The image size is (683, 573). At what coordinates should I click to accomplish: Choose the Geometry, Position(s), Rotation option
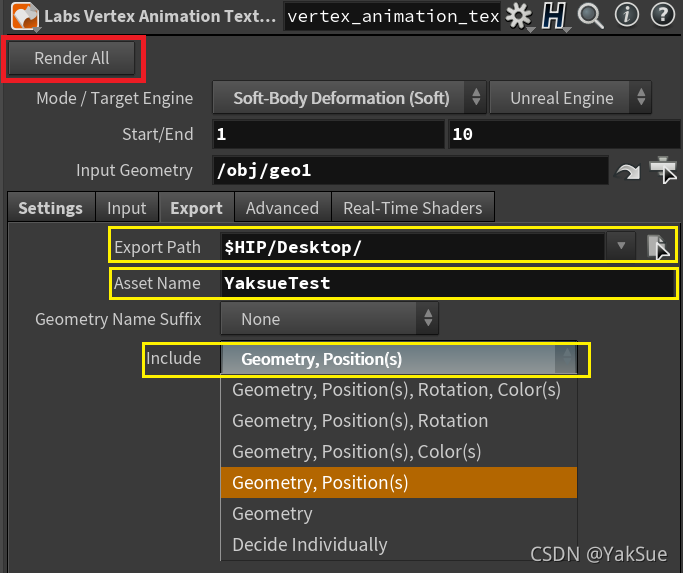click(399, 420)
